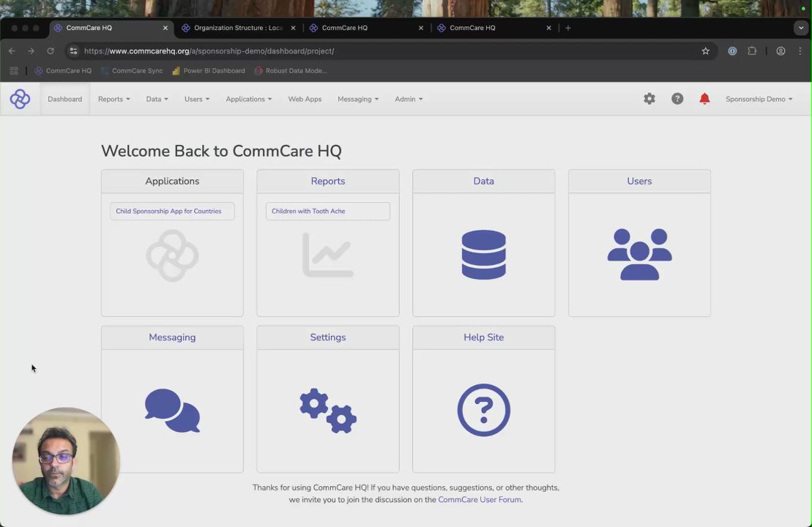Open Children with Tooth Ache report
Viewport: 812px width, 527px height.
pyautogui.click(x=328, y=212)
